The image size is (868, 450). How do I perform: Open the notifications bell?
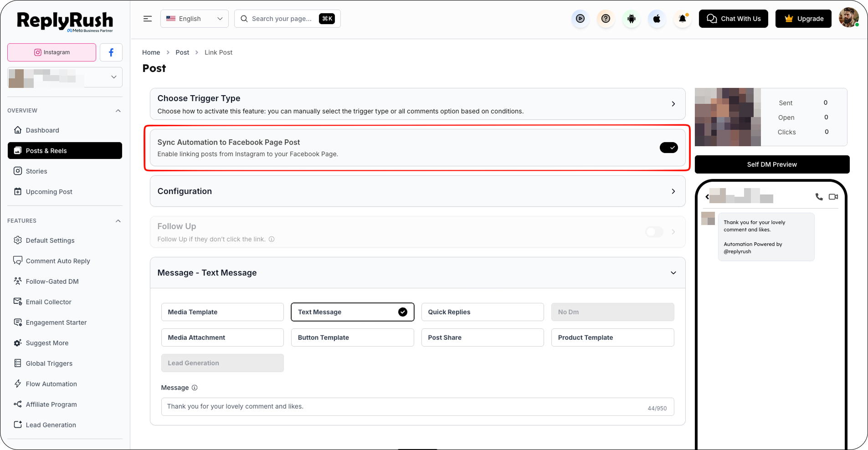682,19
